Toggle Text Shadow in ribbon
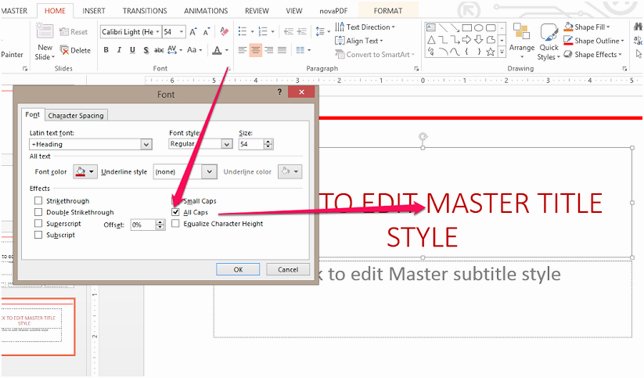The image size is (644, 378). click(x=146, y=50)
